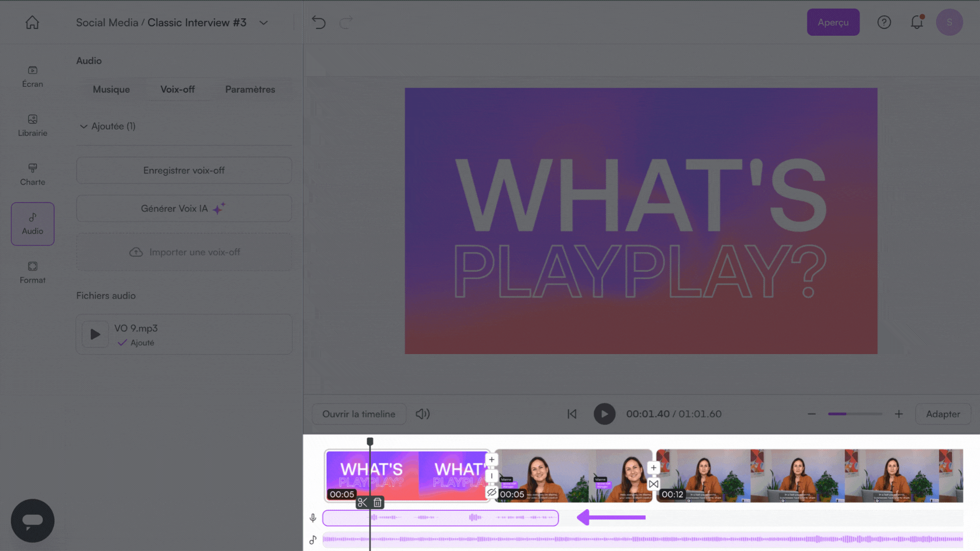Click the scissors split icon on timeline
Image resolution: width=980 pixels, height=551 pixels.
point(362,503)
